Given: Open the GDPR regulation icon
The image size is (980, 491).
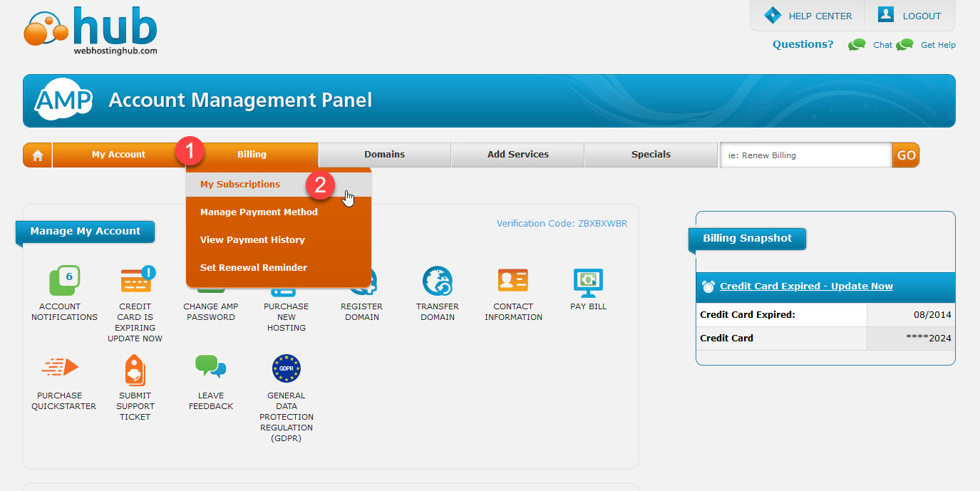Looking at the screenshot, I should 287,368.
